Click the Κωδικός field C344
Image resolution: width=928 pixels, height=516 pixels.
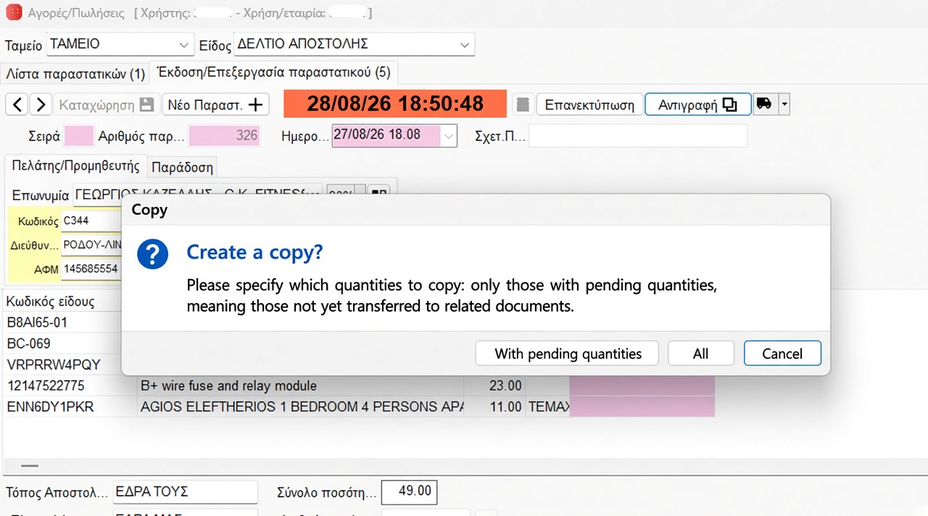[x=92, y=221]
